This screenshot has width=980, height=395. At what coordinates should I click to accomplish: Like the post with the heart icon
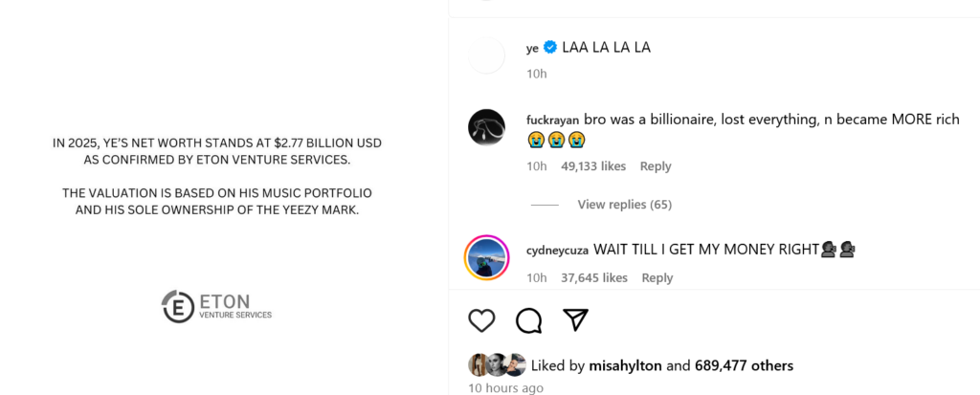coord(481,320)
